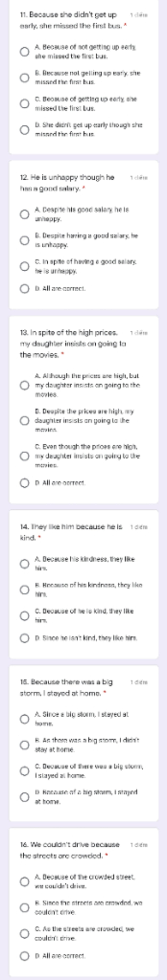
Task: Choose 'As there was a big storm' option B
Action: pos(24,745)
